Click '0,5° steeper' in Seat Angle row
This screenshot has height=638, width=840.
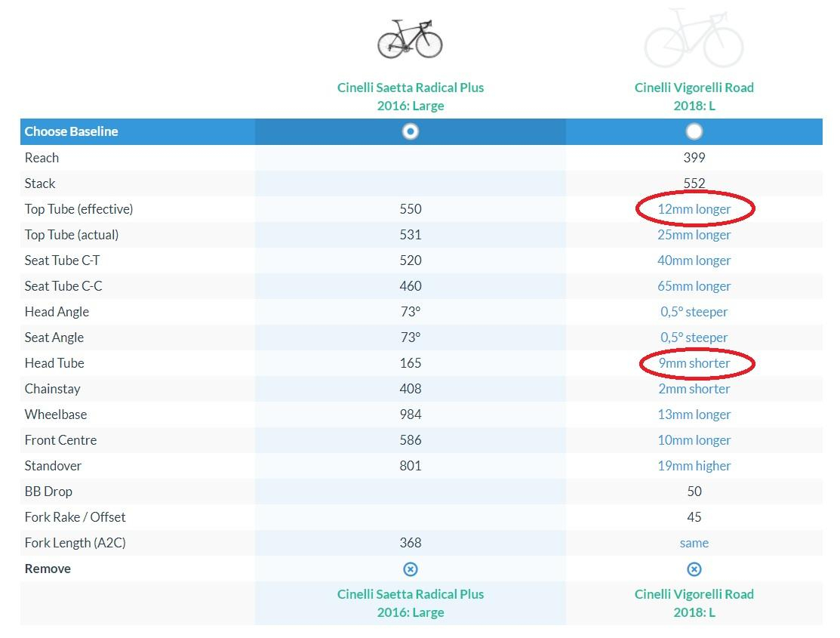694,337
